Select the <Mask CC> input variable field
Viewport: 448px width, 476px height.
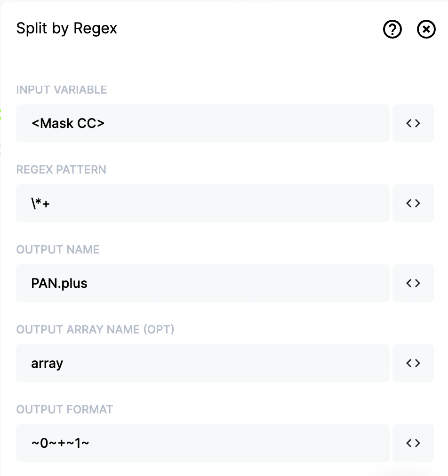(202, 123)
